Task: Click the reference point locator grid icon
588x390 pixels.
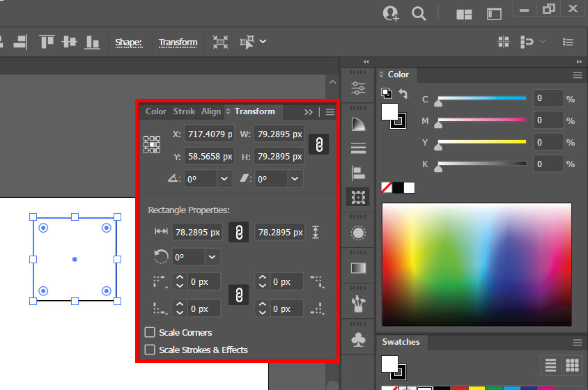Action: [x=152, y=144]
